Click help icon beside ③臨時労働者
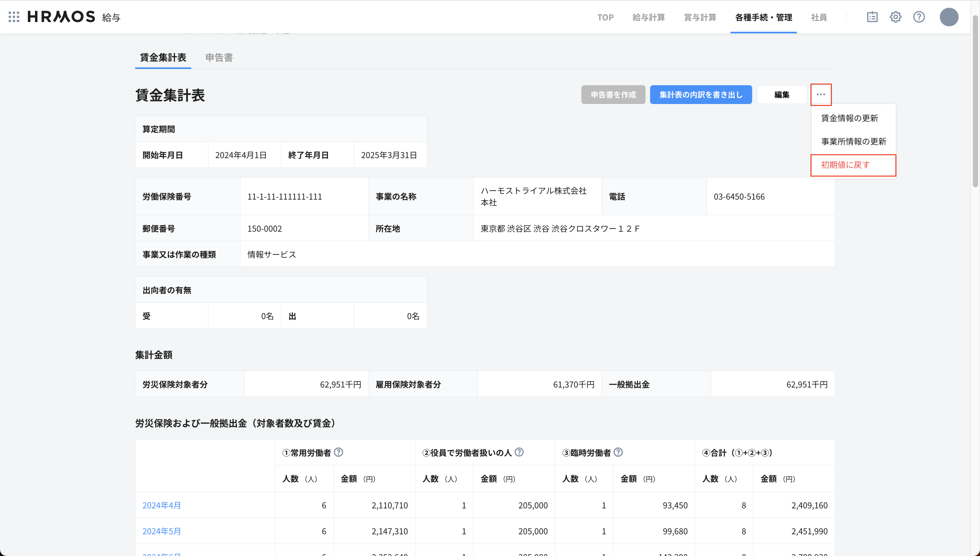This screenshot has height=556, width=980. point(618,452)
